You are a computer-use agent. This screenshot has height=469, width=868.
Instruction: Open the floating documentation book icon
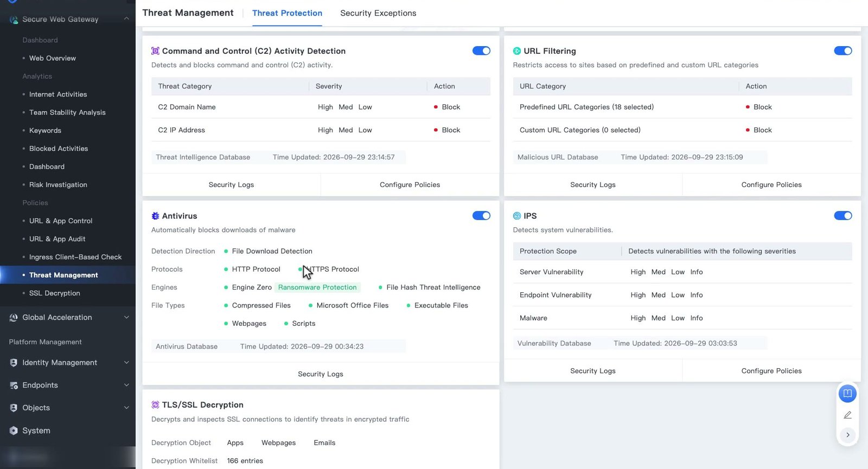tap(847, 394)
